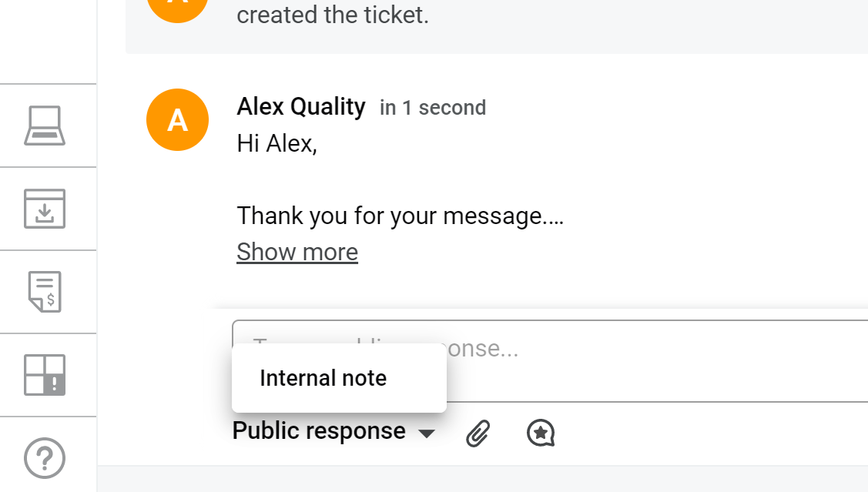Click the download inbox box icon
The image size is (868, 492).
click(45, 209)
